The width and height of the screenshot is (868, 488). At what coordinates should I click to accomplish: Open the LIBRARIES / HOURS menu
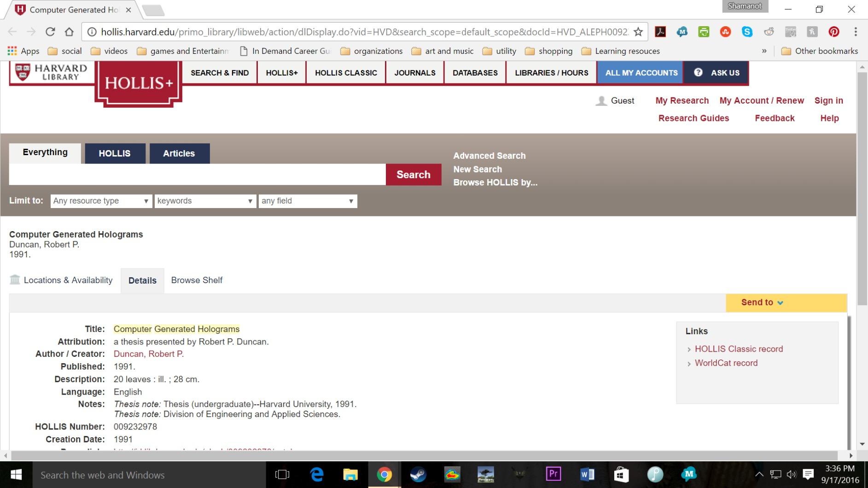552,73
